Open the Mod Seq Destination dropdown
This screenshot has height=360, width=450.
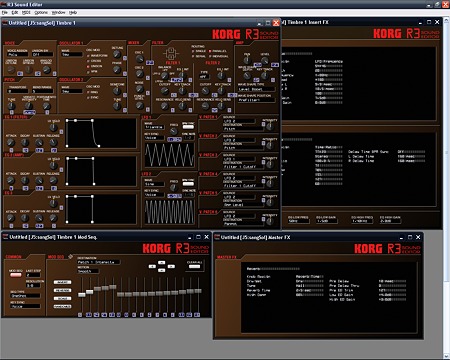[x=99, y=262]
